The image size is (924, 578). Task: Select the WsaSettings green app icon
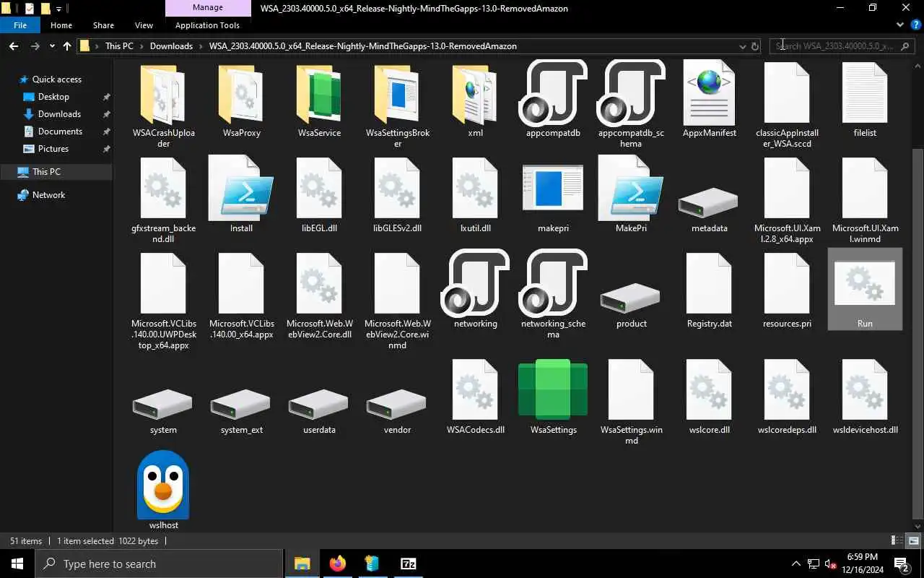point(553,389)
